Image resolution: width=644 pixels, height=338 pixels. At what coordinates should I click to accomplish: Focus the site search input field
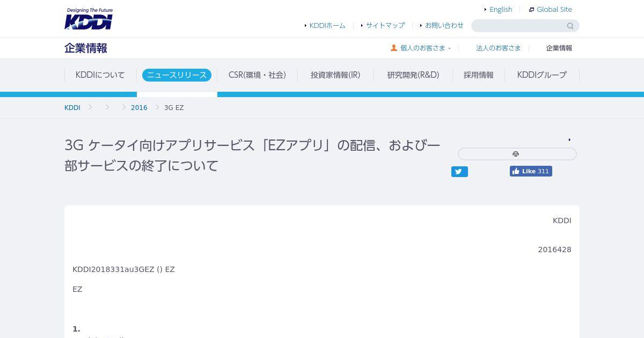tap(518, 26)
